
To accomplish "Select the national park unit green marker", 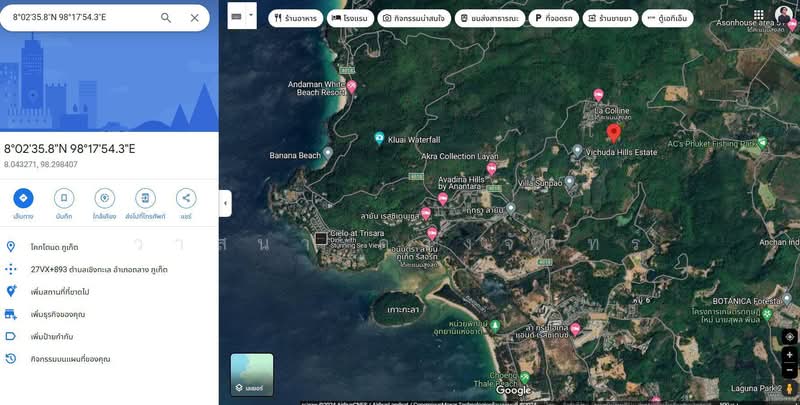I will point(494,325).
